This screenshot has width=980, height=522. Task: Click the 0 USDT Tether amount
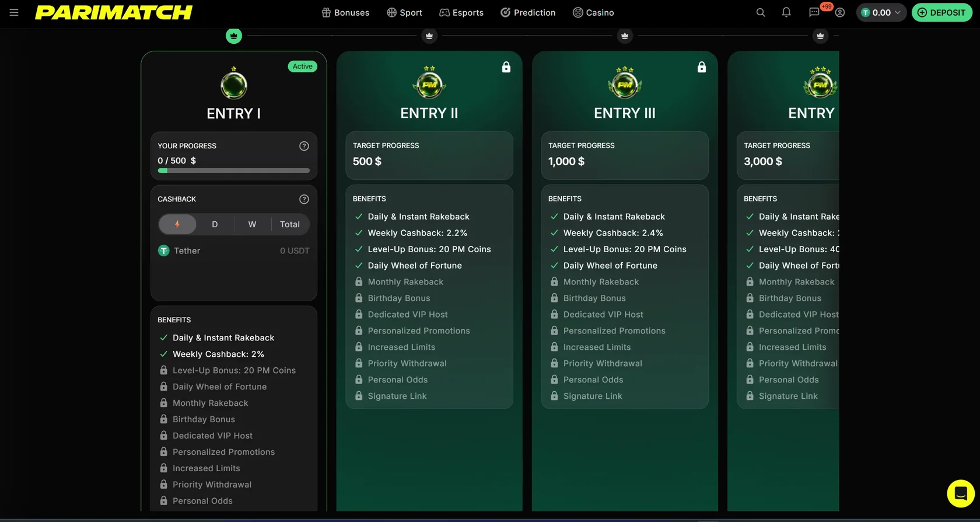tap(295, 250)
